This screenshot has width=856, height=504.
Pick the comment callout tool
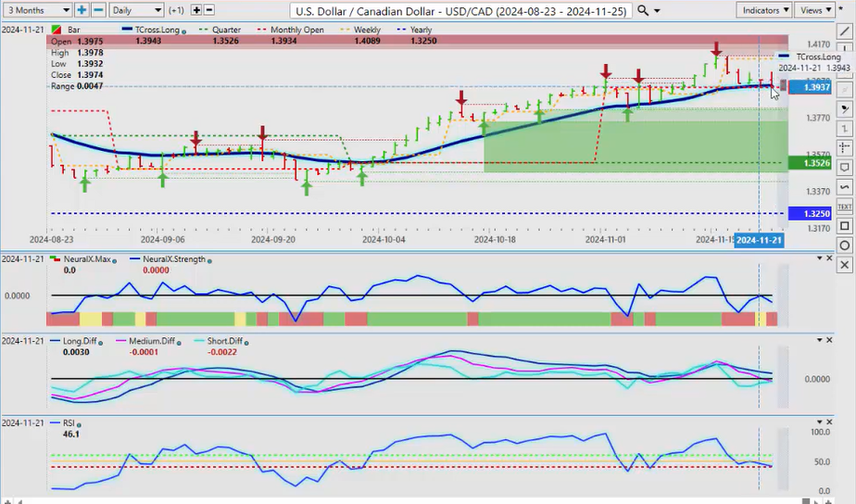click(845, 167)
